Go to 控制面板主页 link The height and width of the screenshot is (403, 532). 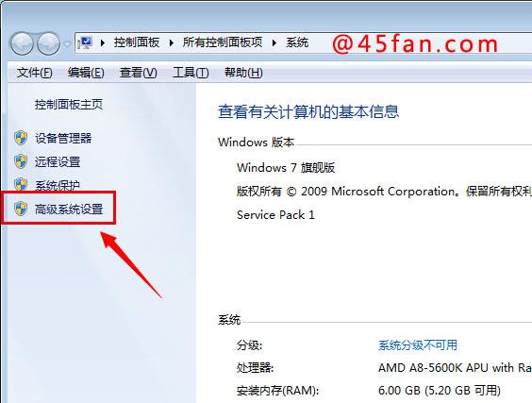[69, 104]
